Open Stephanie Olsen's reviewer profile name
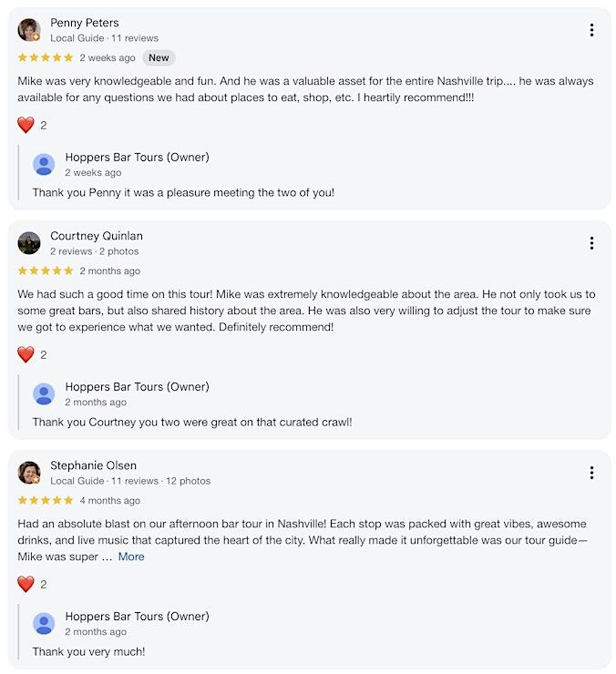 (93, 465)
